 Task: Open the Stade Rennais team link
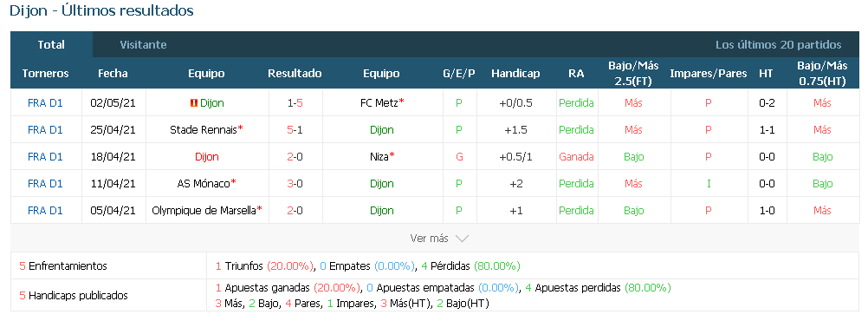[x=204, y=130]
